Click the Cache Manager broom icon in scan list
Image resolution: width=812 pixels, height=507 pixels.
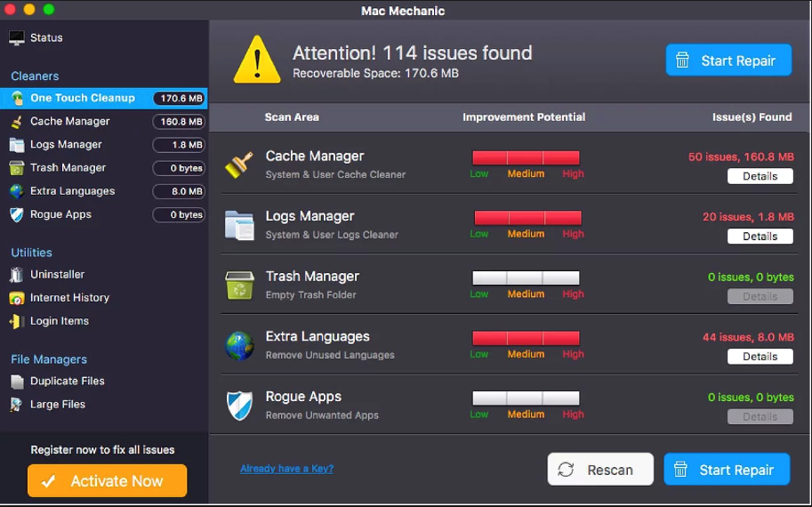click(x=238, y=165)
